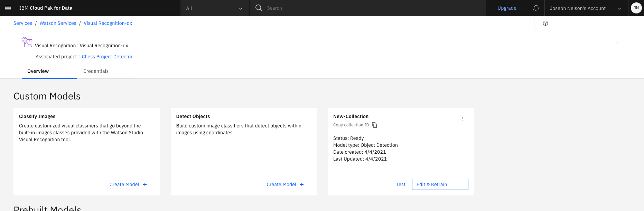Screen dimensions: 644x211
Task: Open the notifications bell
Action: pyautogui.click(x=536, y=8)
